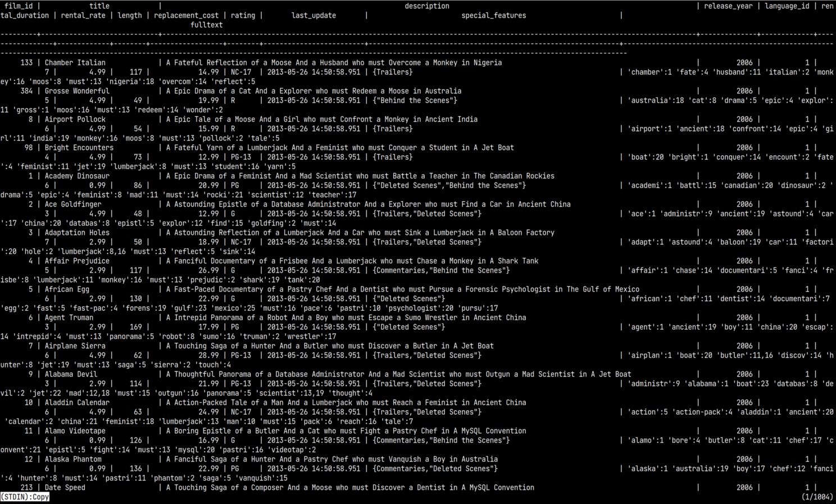Click the length column header
Screen dimensions: 836x504
[x=130, y=16]
